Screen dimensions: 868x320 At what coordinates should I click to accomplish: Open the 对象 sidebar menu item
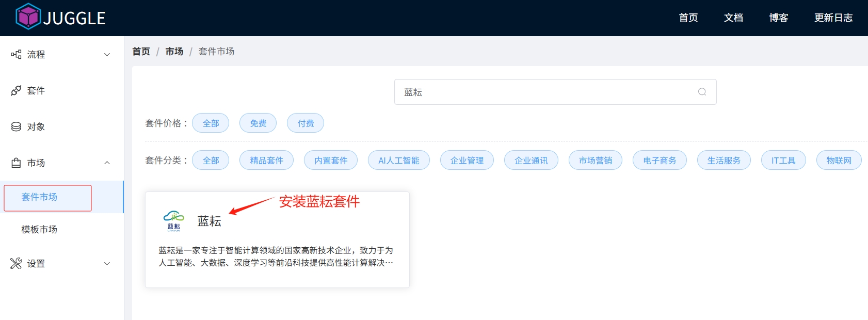pos(62,126)
